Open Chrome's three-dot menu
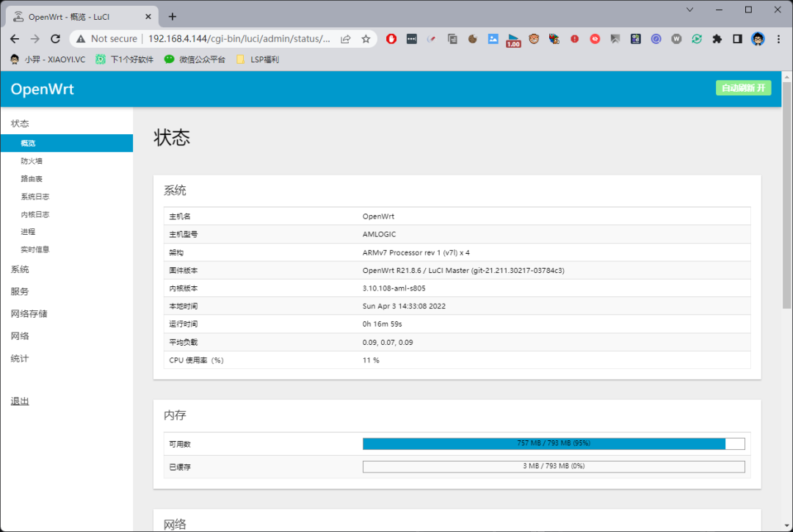 pyautogui.click(x=778, y=39)
